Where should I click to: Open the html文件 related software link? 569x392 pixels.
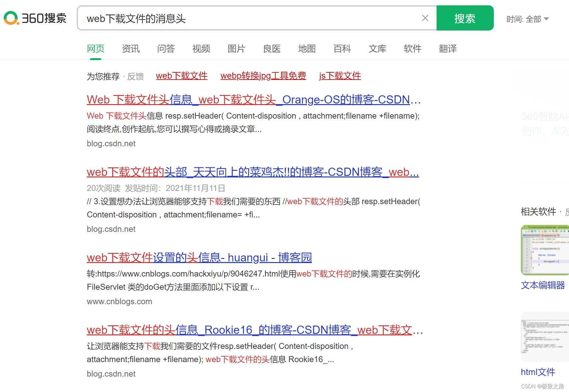[538, 372]
